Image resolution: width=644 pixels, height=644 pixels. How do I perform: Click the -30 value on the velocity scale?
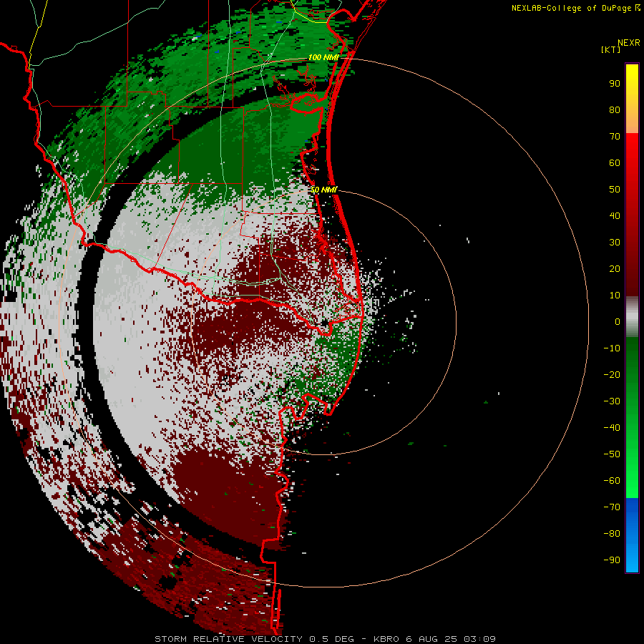pos(612,401)
